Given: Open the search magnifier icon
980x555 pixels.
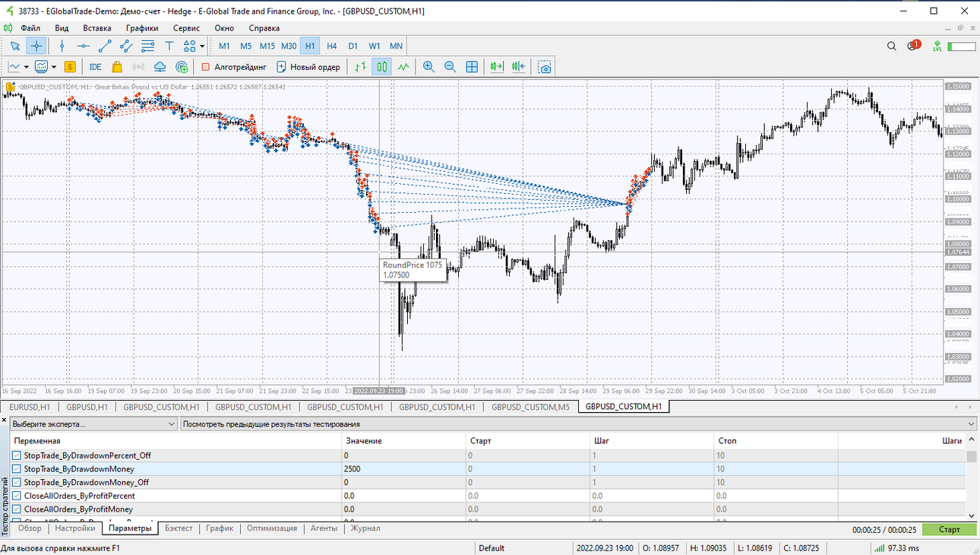Looking at the screenshot, I should (892, 46).
